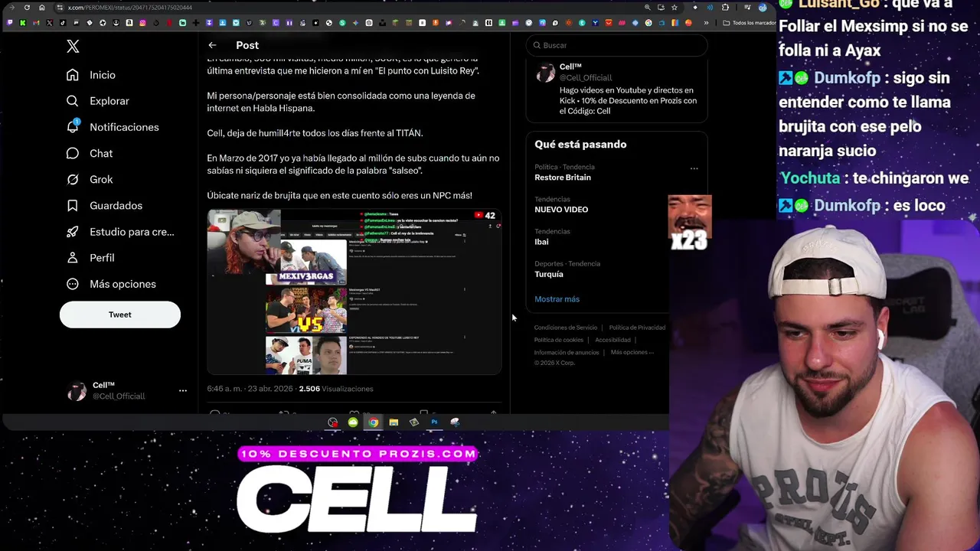Click Perfil person icon

[72, 258]
